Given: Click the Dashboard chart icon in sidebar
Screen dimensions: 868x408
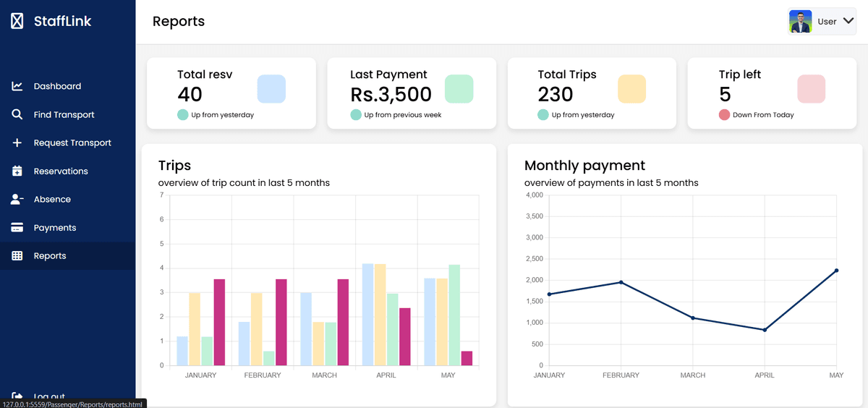Looking at the screenshot, I should 17,86.
